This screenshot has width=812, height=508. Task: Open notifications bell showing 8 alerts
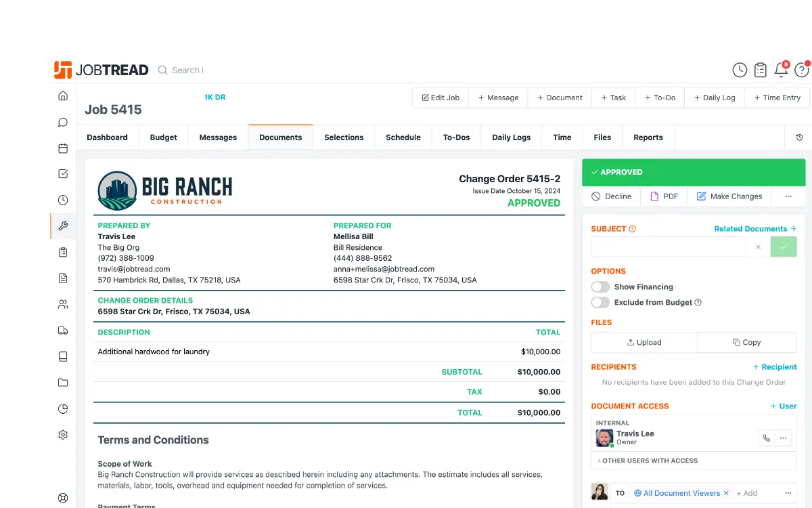[780, 70]
